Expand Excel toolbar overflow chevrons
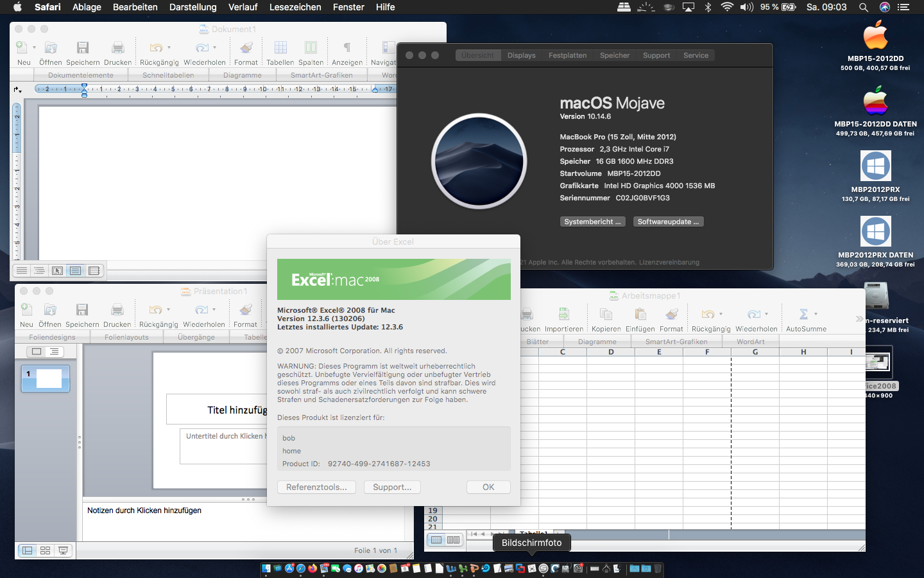The image size is (924, 578). coord(859,319)
